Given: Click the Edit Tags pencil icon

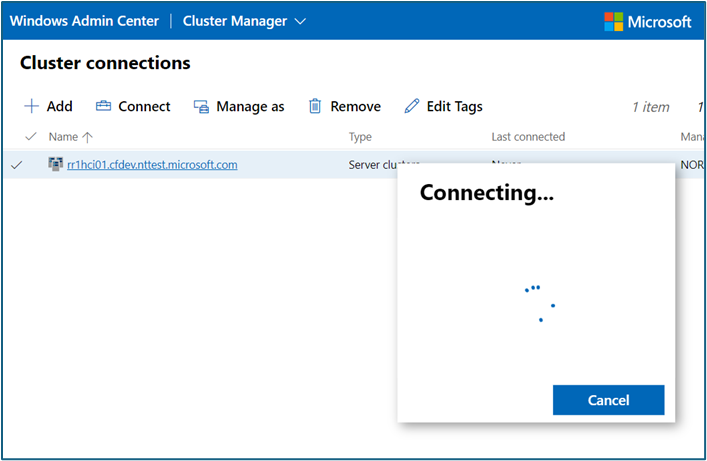Looking at the screenshot, I should (412, 106).
